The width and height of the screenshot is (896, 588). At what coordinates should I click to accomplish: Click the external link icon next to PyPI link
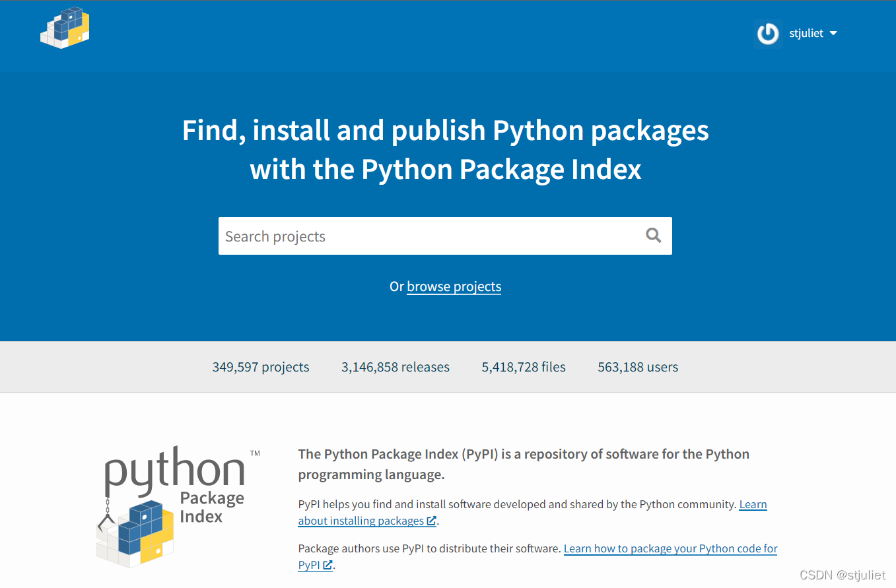(x=327, y=565)
